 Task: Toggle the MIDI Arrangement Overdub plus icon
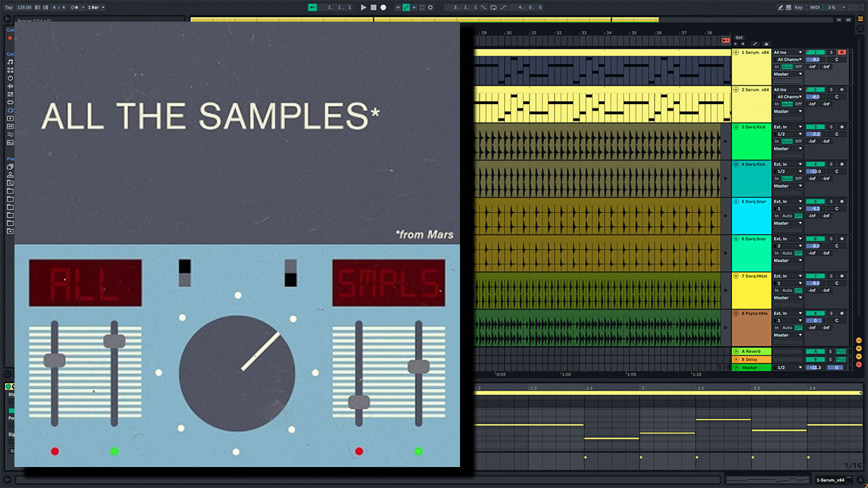point(398,7)
